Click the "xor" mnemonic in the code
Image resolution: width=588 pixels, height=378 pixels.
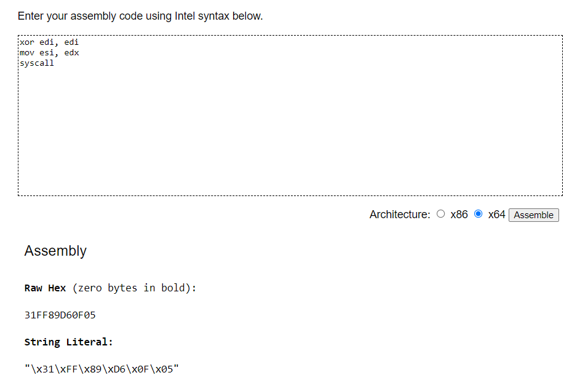pos(27,42)
